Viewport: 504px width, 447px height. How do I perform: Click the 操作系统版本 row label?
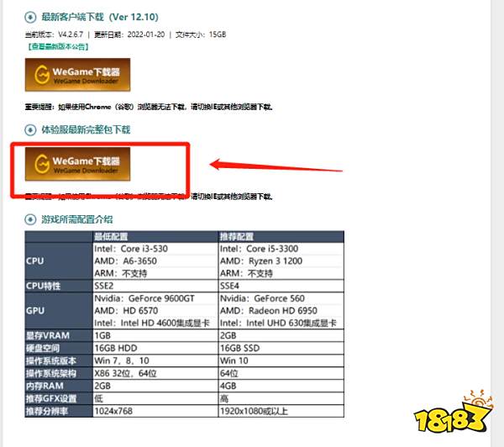click(x=59, y=360)
